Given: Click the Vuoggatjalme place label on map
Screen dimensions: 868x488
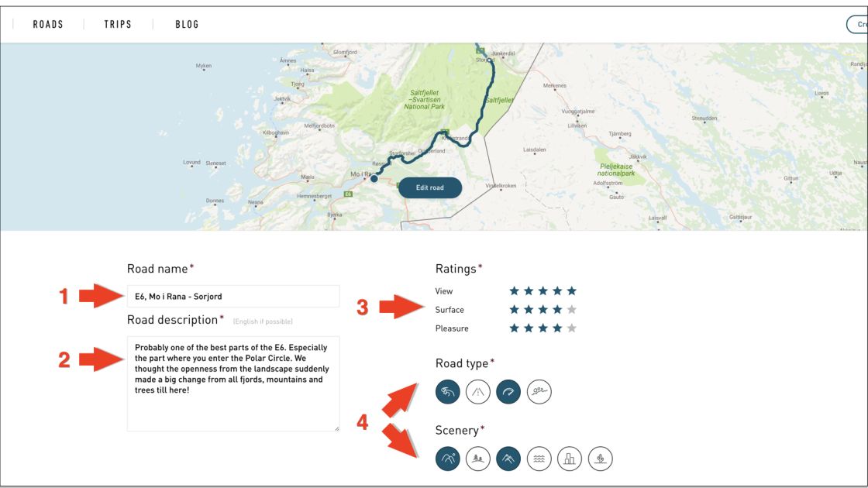Looking at the screenshot, I should (x=578, y=112).
